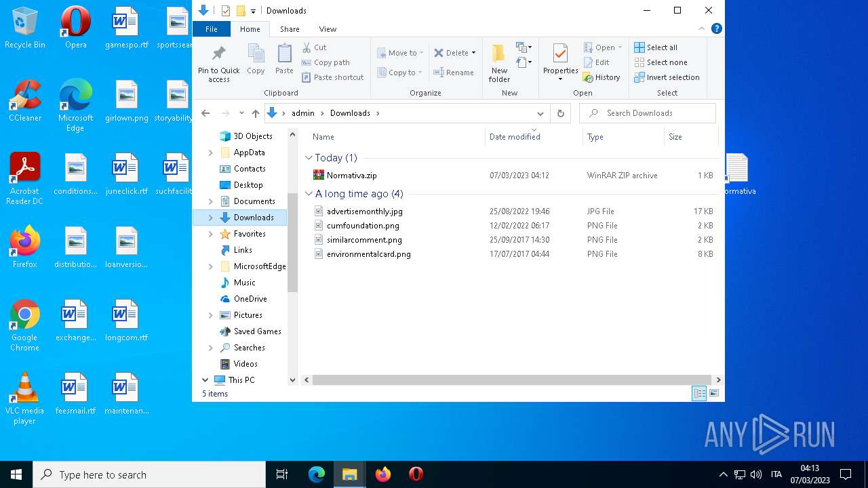Create a New folder from ribbon
Image resolution: width=868 pixels, height=488 pixels.
point(499,62)
